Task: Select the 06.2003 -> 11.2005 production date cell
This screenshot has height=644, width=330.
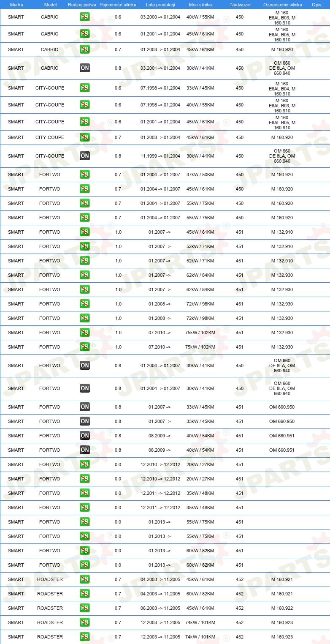Action: click(x=160, y=608)
